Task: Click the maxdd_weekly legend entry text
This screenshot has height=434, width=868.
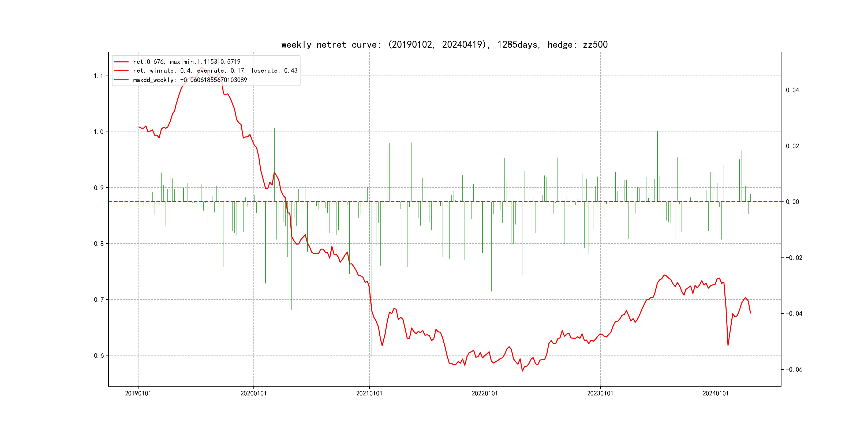Action: 190,80
